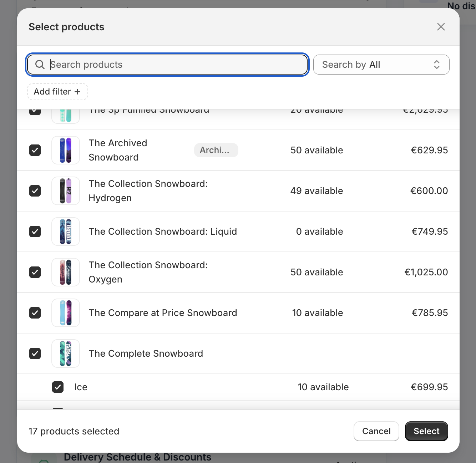476x463 pixels.
Task: Click The Compare at Price Snowboard name
Action: (163, 313)
